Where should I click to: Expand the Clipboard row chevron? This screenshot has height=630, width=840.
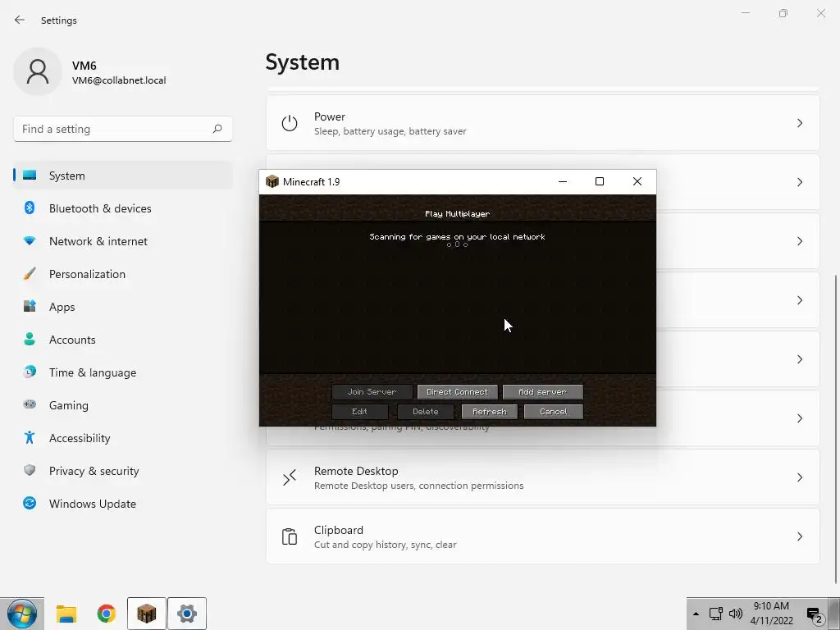pos(799,536)
